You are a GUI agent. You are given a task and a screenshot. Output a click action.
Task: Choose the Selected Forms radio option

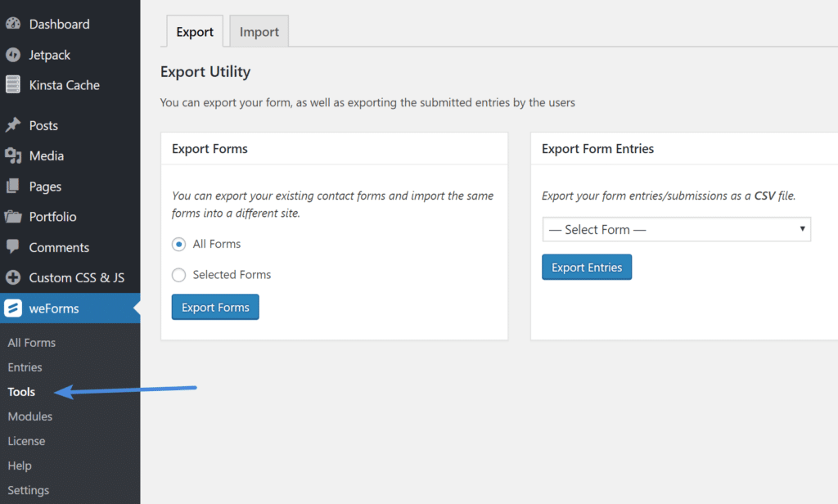178,275
